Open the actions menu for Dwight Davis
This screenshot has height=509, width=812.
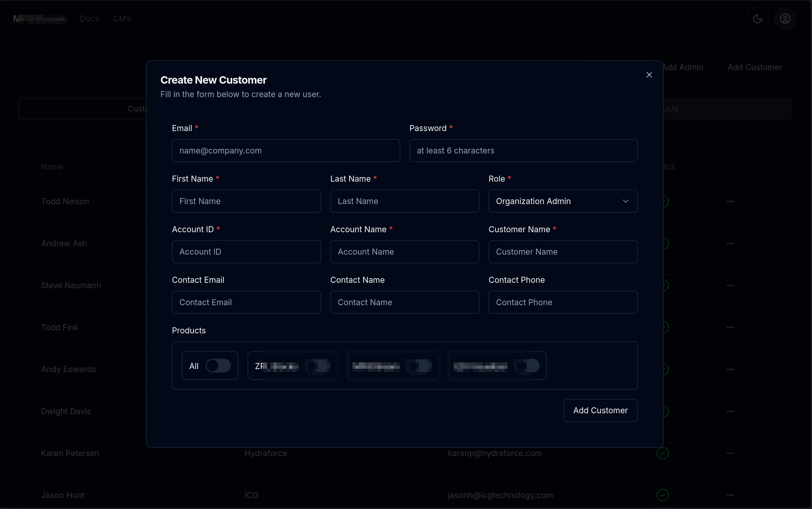click(730, 411)
